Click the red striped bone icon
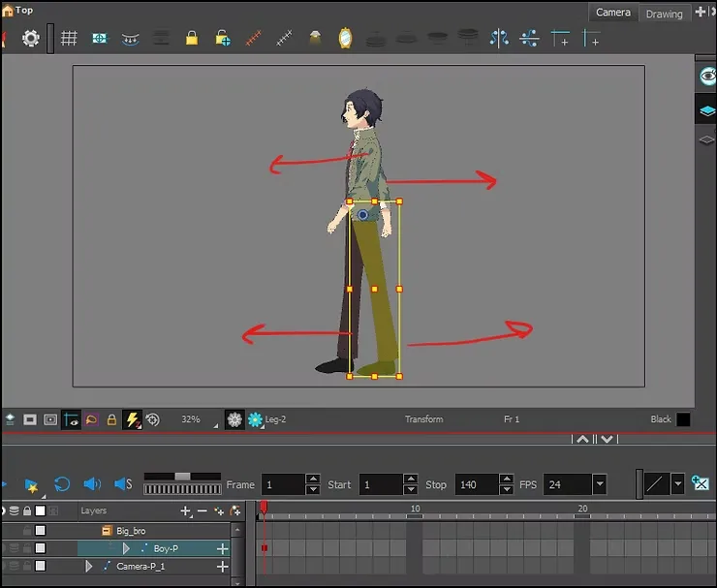 [x=253, y=38]
